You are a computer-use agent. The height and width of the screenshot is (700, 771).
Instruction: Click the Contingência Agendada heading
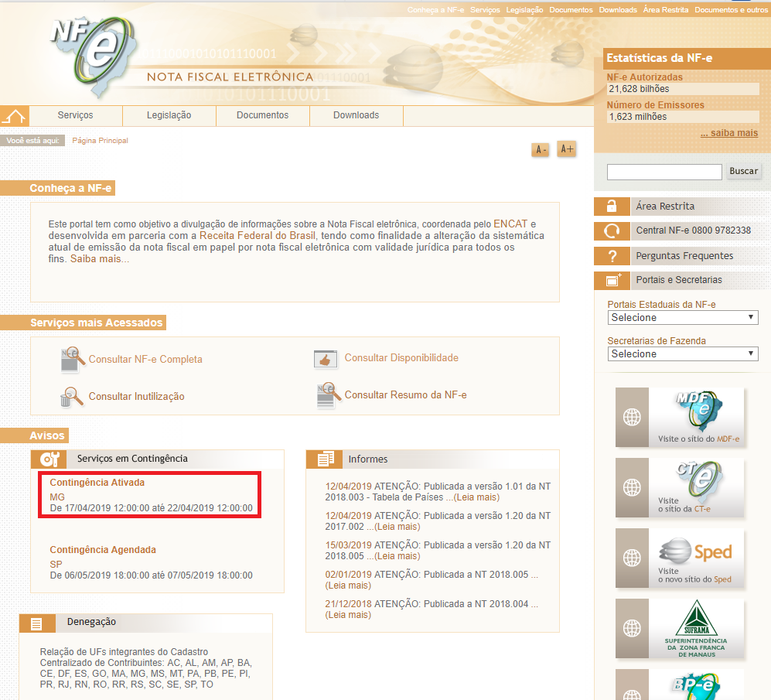point(103,550)
